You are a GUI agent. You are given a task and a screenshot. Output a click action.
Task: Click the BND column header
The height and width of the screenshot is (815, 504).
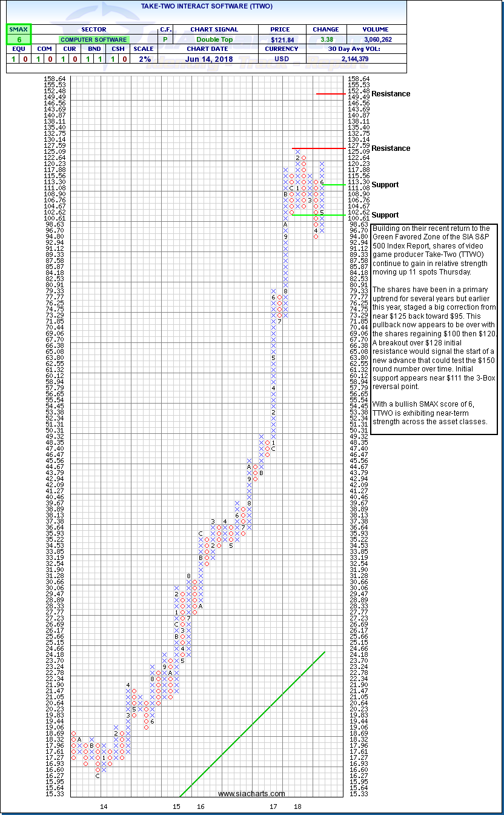pos(94,49)
